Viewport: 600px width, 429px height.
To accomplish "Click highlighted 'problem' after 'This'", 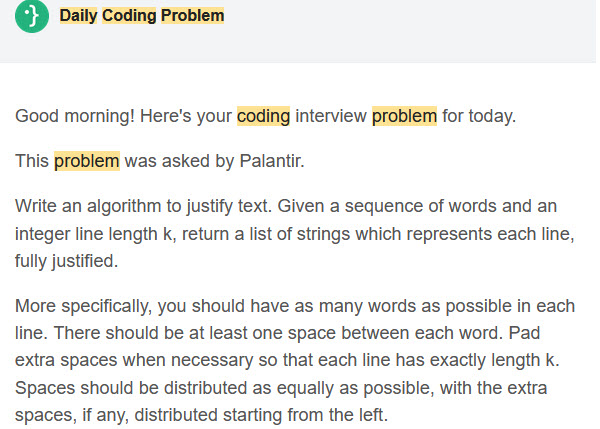I will pyautogui.click(x=86, y=161).
